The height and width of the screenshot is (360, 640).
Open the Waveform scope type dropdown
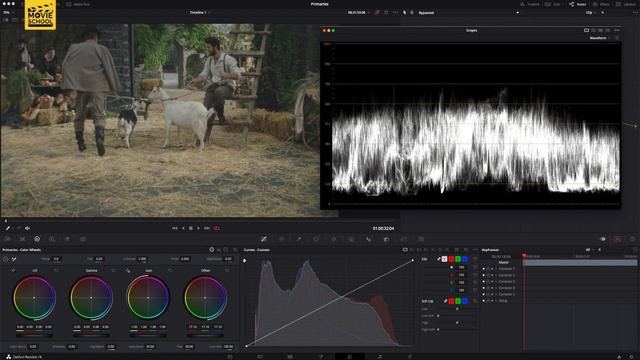point(600,38)
